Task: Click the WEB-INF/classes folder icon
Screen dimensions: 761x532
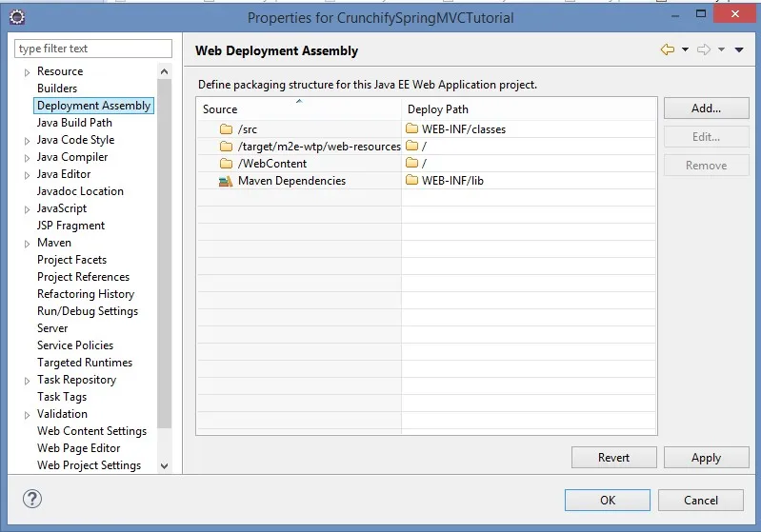Action: (411, 128)
